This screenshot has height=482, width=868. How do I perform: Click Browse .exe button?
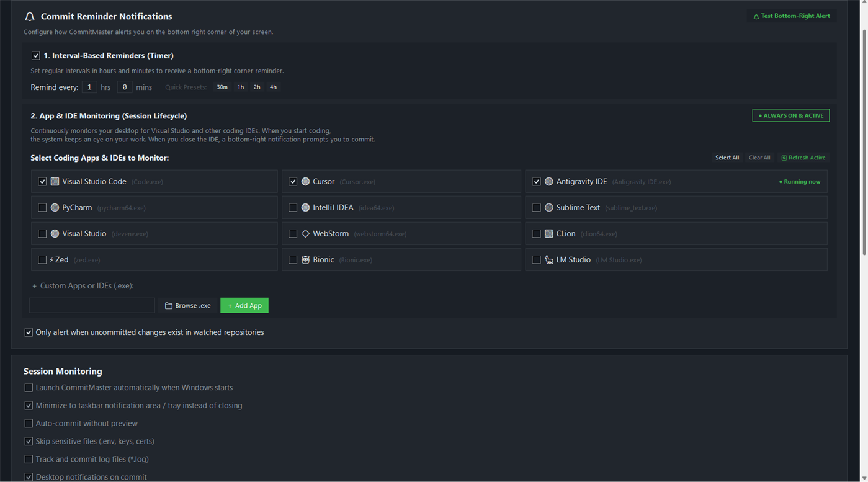[x=188, y=305]
